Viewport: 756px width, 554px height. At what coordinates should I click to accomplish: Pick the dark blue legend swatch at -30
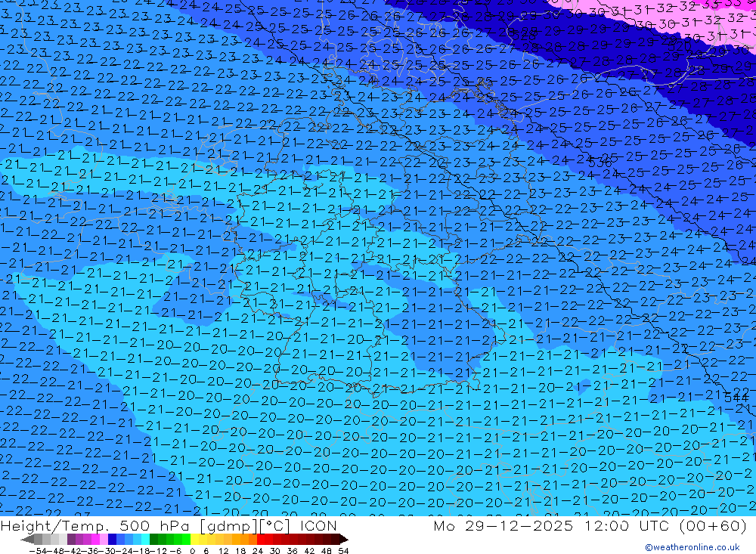112,539
